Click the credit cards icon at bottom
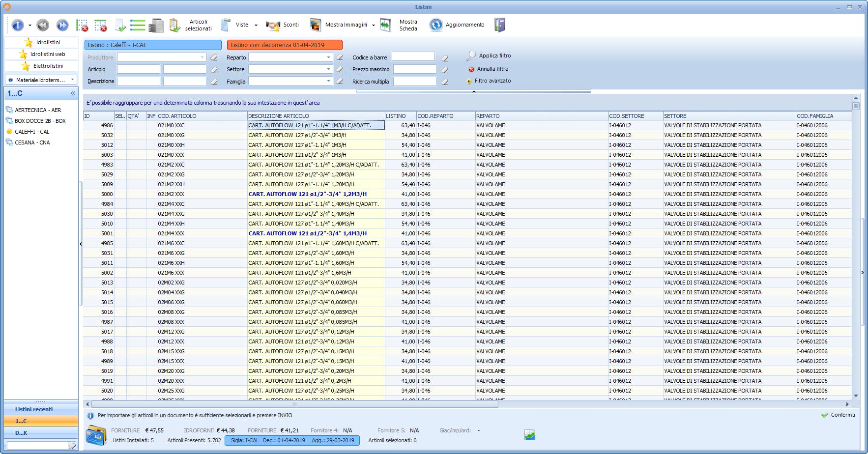The height and width of the screenshot is (454, 868). 96,435
